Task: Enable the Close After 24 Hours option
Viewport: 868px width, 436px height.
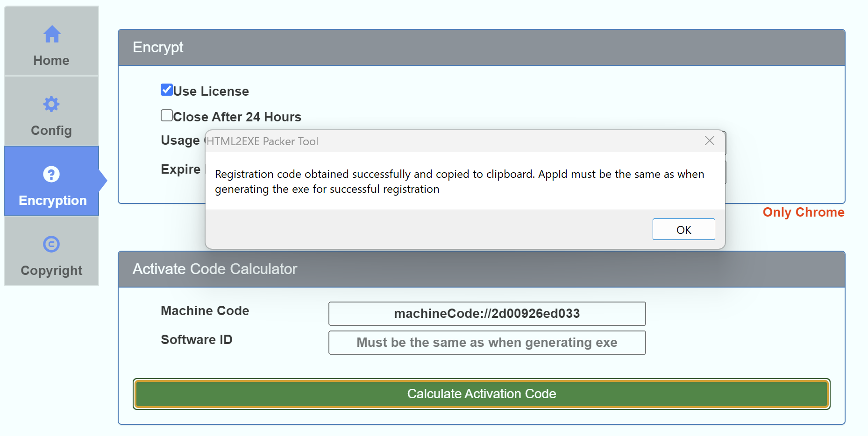Action: (166, 115)
